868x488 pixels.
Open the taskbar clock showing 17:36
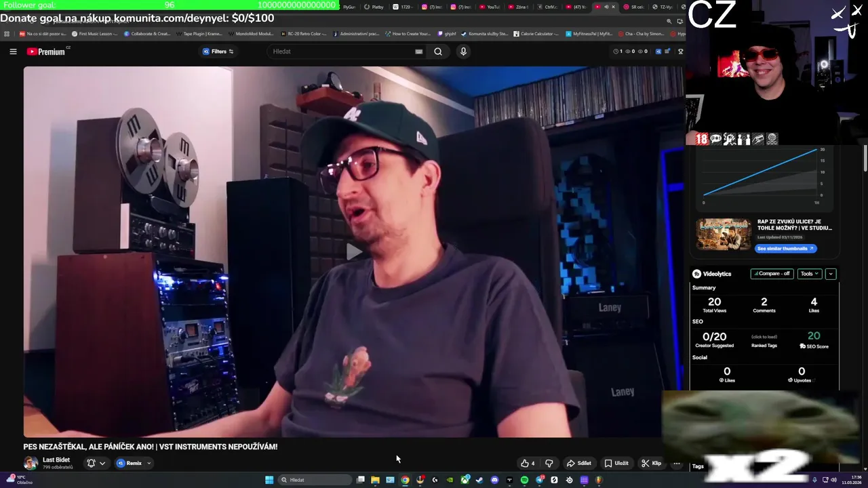pyautogui.click(x=852, y=480)
